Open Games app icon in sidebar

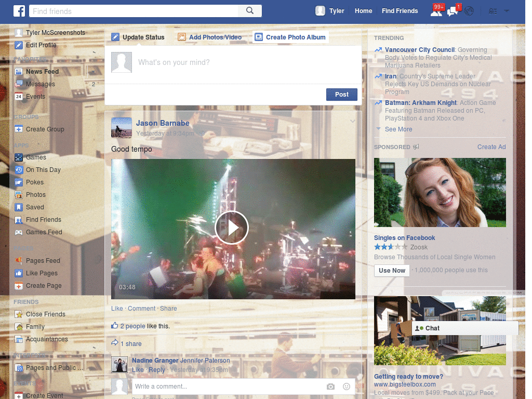[19, 157]
